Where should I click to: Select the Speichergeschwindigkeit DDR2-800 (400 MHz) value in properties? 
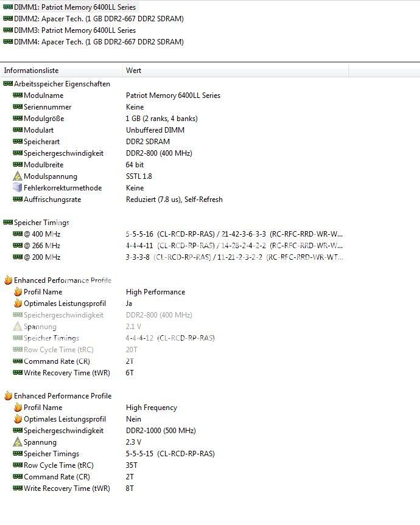(x=159, y=153)
